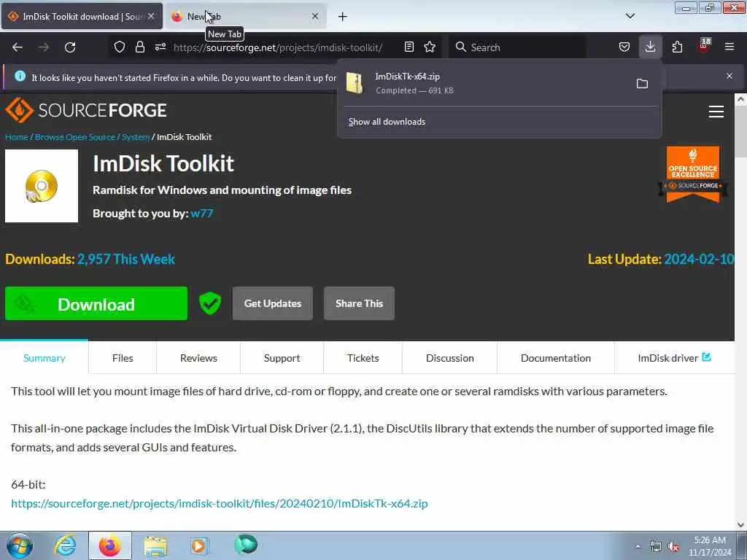
Task: Switch to the New Tab tab
Action: pos(247,16)
